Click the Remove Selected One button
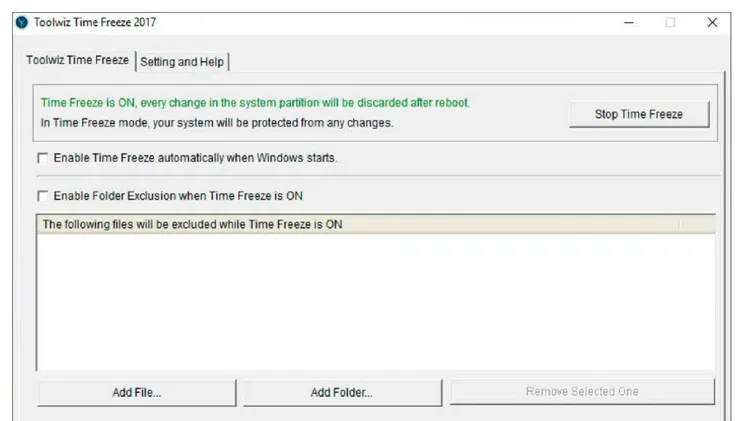The width and height of the screenshot is (750, 421). 582,392
